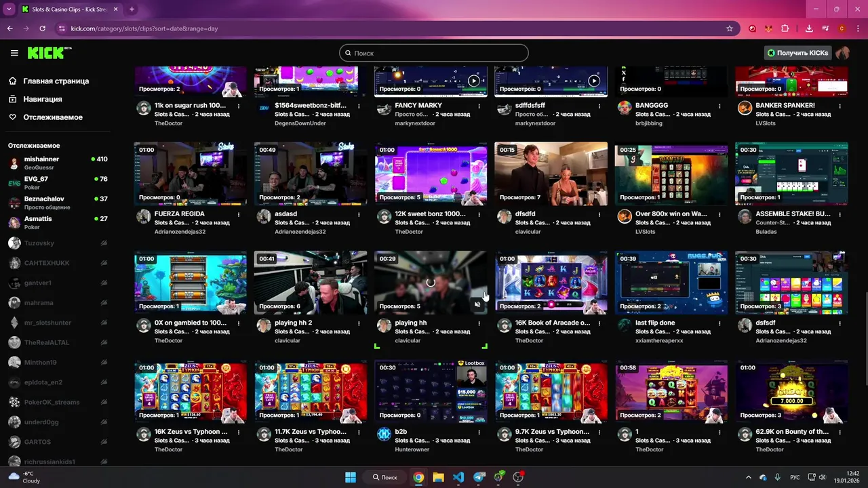Screen dimensions: 868x488
Task: Click avatar beside Over 800x on Wa... clip
Action: [625, 216]
